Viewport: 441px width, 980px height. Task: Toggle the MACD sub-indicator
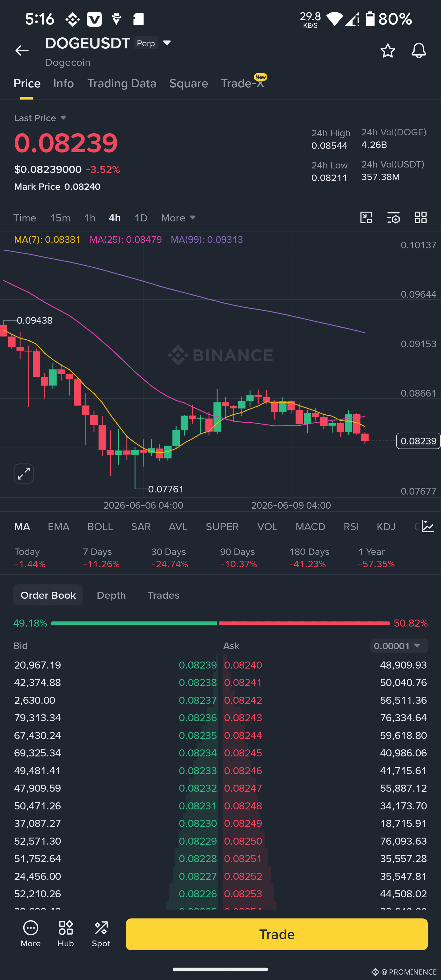point(311,526)
